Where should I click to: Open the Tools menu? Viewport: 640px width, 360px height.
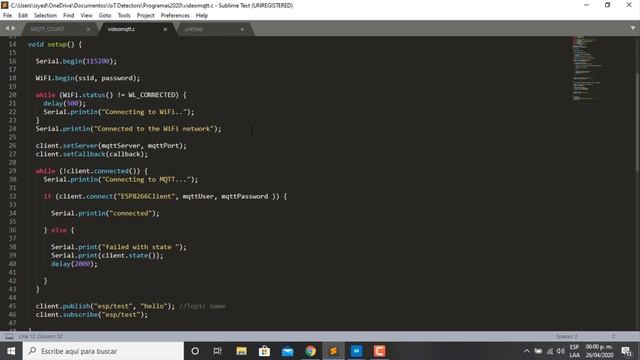[124, 16]
